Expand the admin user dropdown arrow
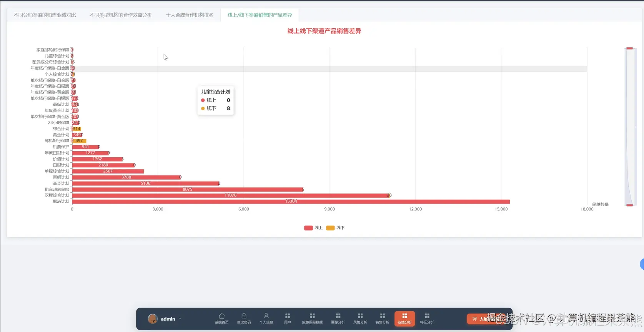 pos(180,319)
